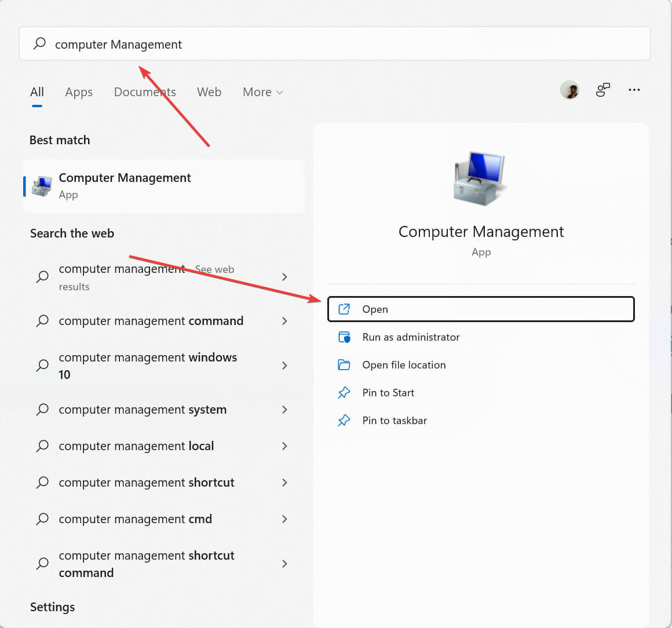Image resolution: width=672 pixels, height=628 pixels.
Task: Click the Computer Management toolbox icon in best match
Action: 42,187
